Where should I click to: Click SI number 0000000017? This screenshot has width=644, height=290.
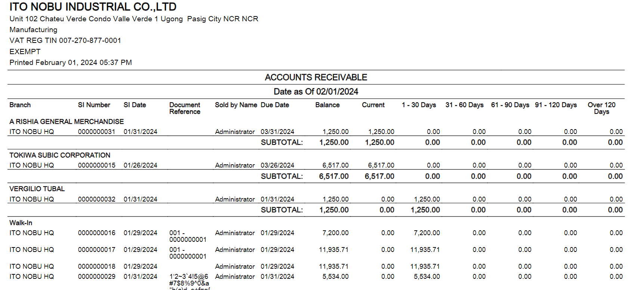[97, 250]
